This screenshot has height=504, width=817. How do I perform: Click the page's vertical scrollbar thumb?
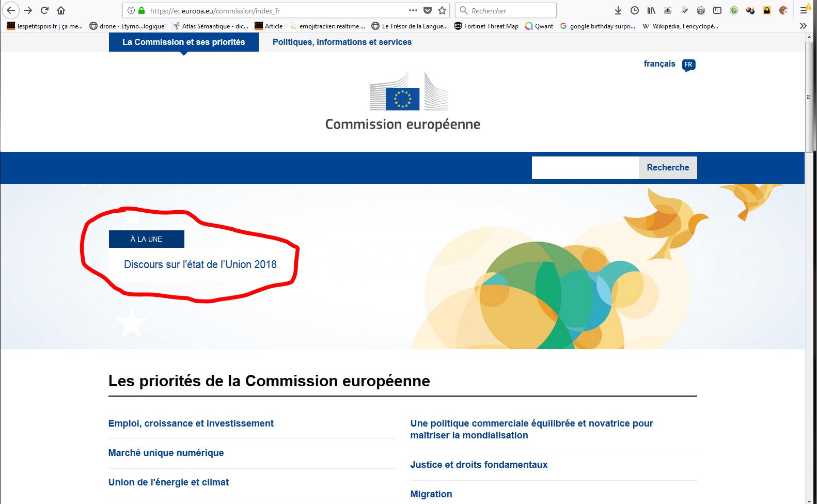pos(809,97)
